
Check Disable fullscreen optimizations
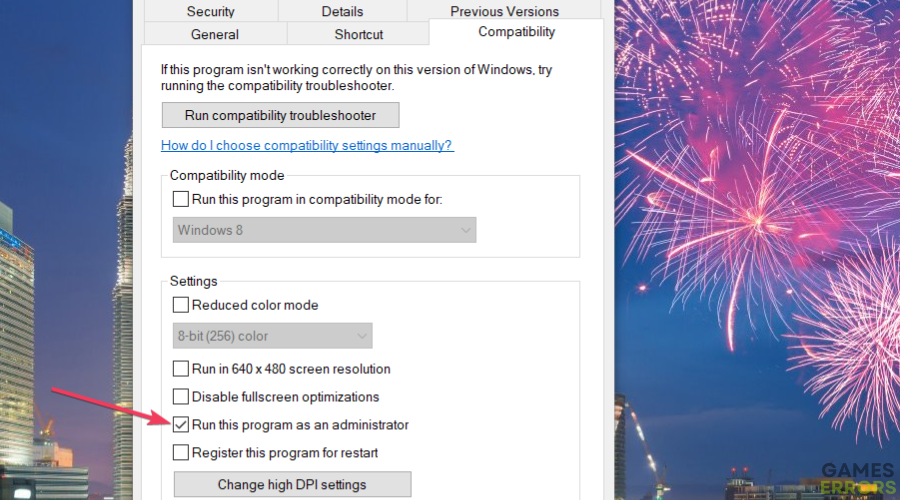[x=181, y=397]
